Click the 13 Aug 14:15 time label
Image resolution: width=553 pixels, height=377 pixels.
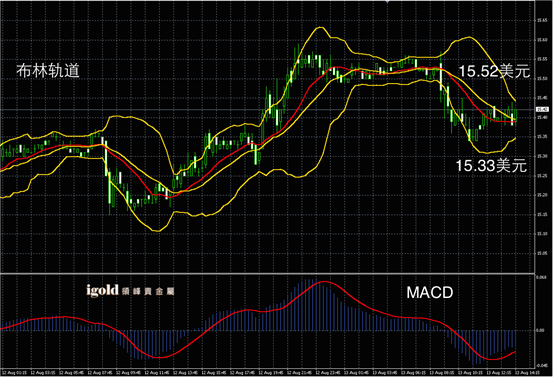pyautogui.click(x=527, y=372)
